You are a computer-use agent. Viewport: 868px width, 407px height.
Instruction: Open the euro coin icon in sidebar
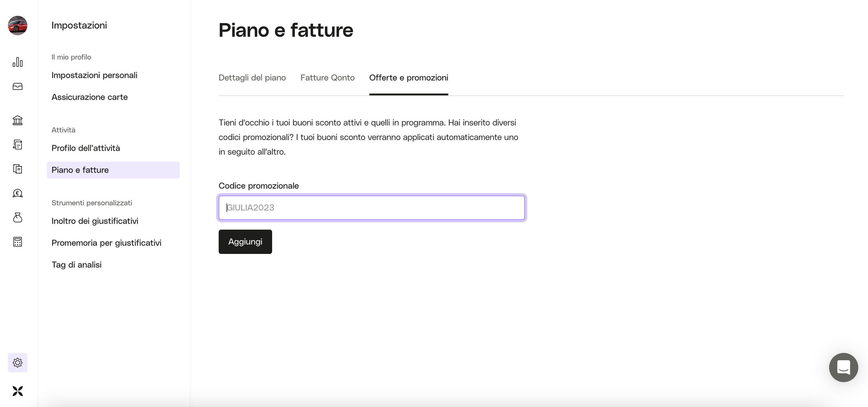click(x=18, y=193)
